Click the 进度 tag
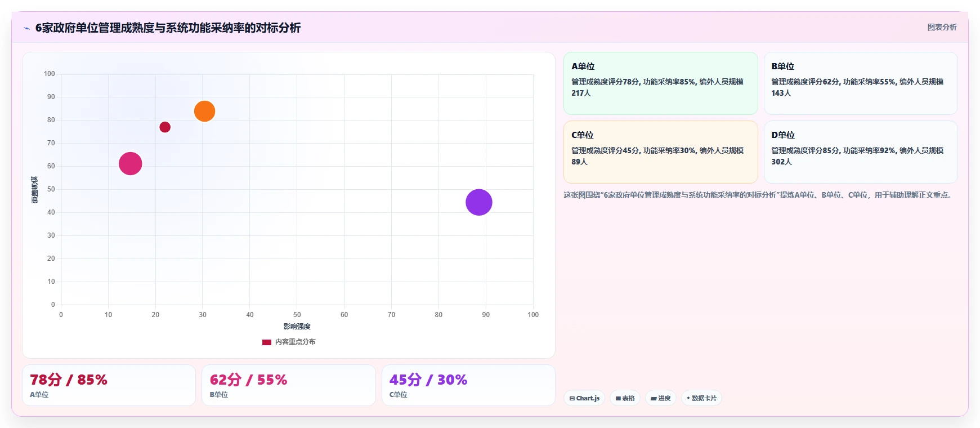 coord(661,398)
